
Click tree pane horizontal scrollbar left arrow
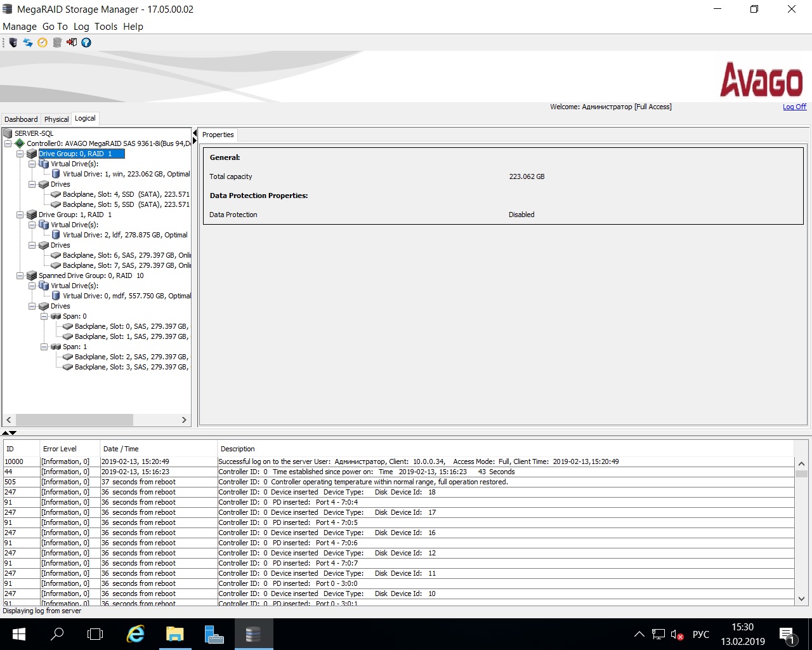tap(9, 420)
